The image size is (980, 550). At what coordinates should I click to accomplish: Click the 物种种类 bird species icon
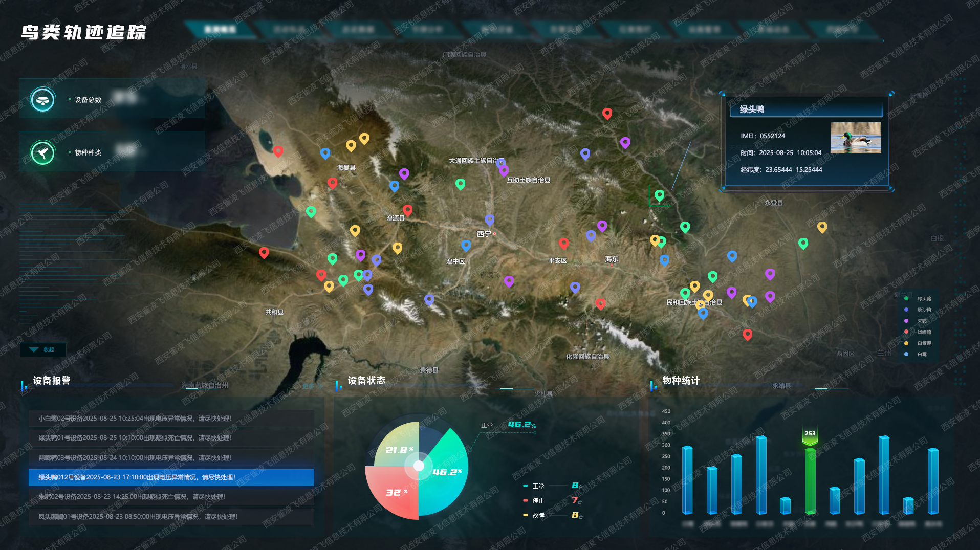click(x=42, y=152)
